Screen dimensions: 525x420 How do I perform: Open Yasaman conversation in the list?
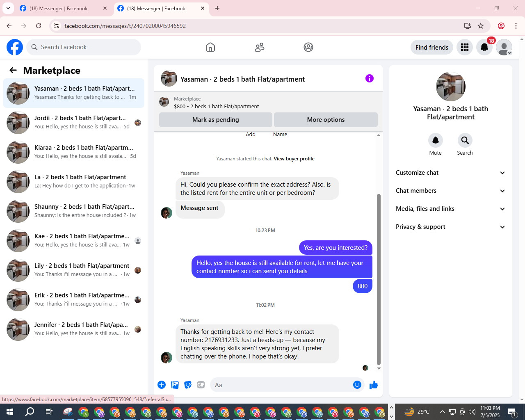coord(74,93)
